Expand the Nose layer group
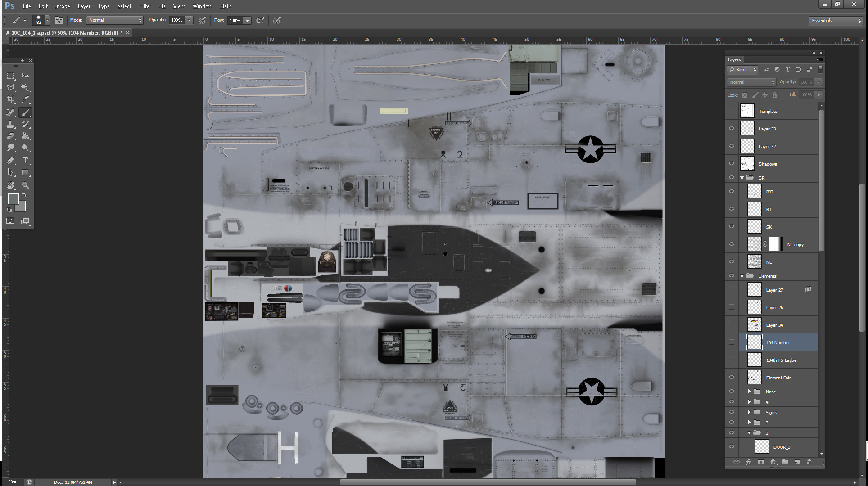The image size is (868, 486). [750, 391]
